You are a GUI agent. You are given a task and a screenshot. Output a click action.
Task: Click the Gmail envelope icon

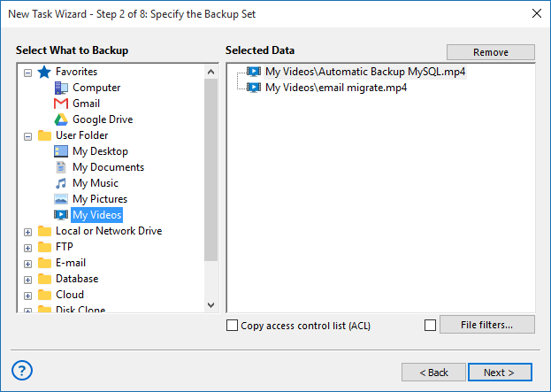61,104
